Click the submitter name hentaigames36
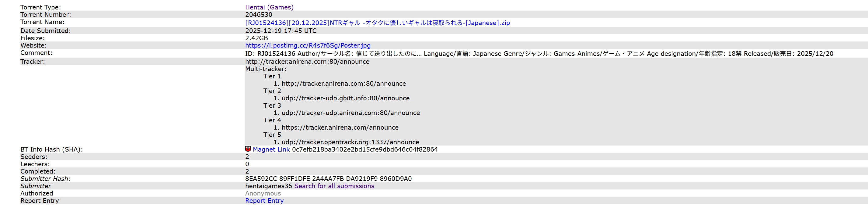Screen dimensions: 868x208 tap(268, 186)
